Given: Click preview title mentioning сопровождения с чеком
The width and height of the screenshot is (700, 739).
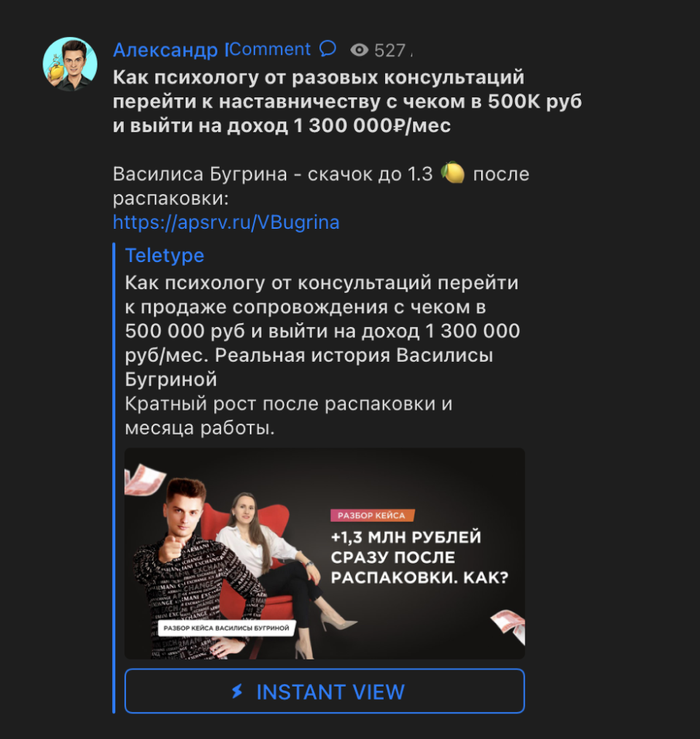Looking at the screenshot, I should tap(323, 331).
